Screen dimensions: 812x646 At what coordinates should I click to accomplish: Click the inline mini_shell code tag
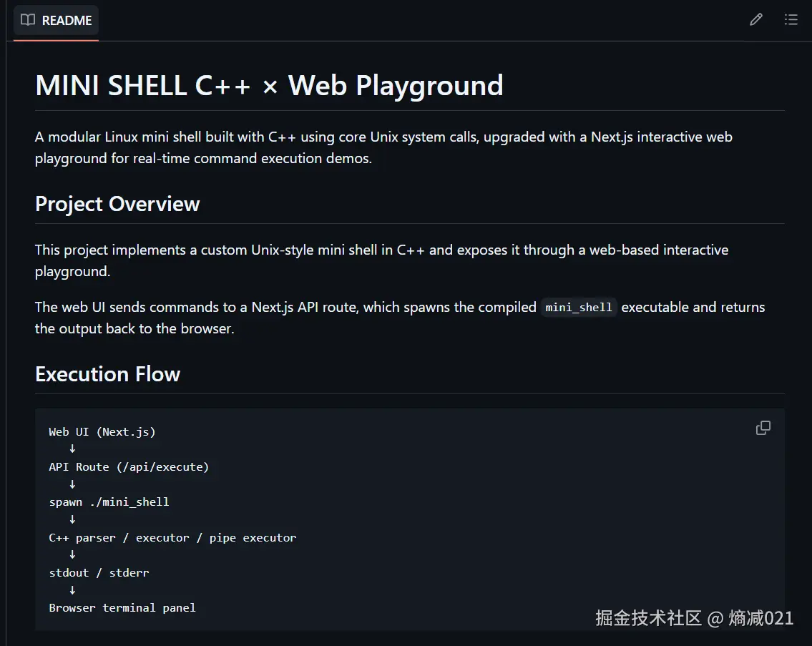(578, 308)
